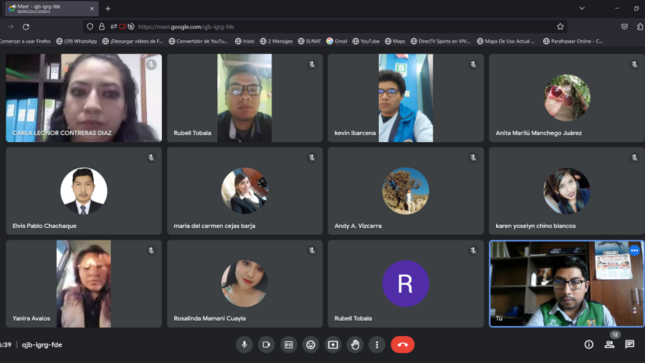
Task: Open the WhatsApp bookmark
Action: 77,41
